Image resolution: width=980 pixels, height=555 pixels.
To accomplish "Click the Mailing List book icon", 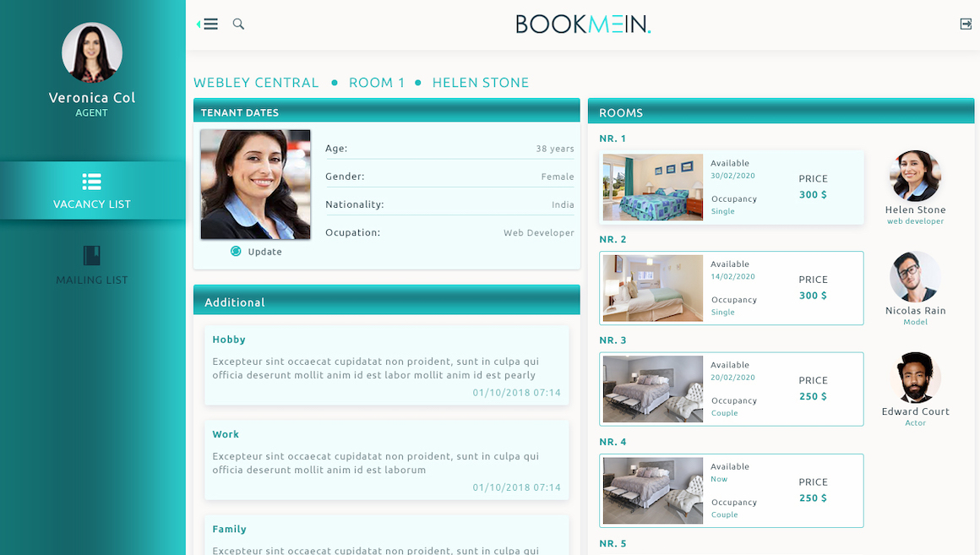I will click(x=92, y=255).
